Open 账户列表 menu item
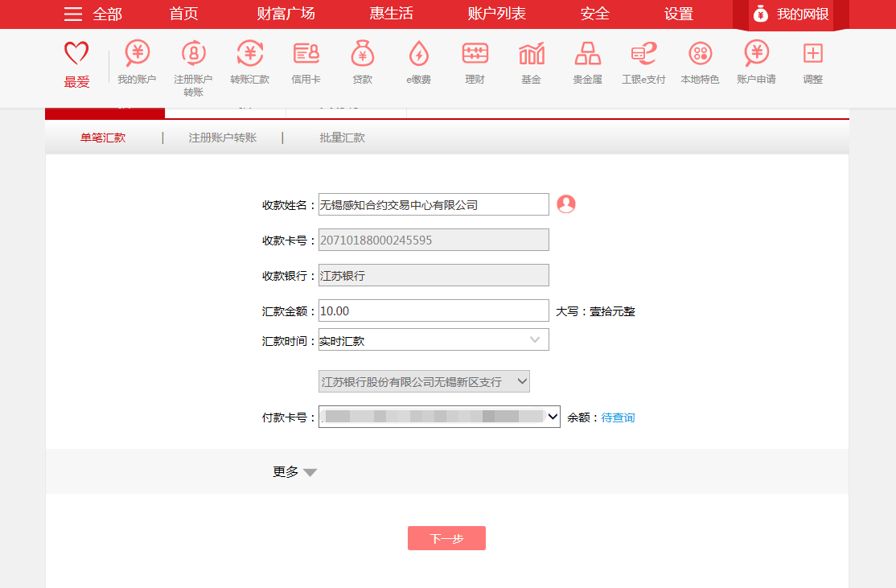The height and width of the screenshot is (588, 896). [496, 14]
